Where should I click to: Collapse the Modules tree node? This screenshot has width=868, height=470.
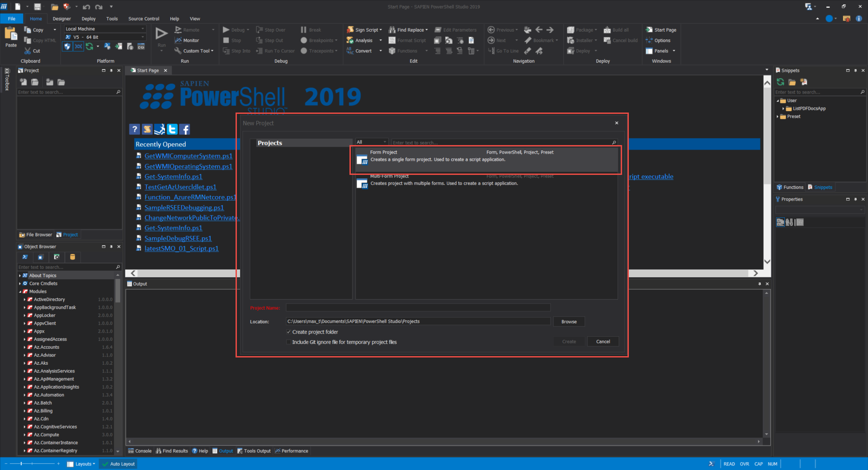[20, 291]
